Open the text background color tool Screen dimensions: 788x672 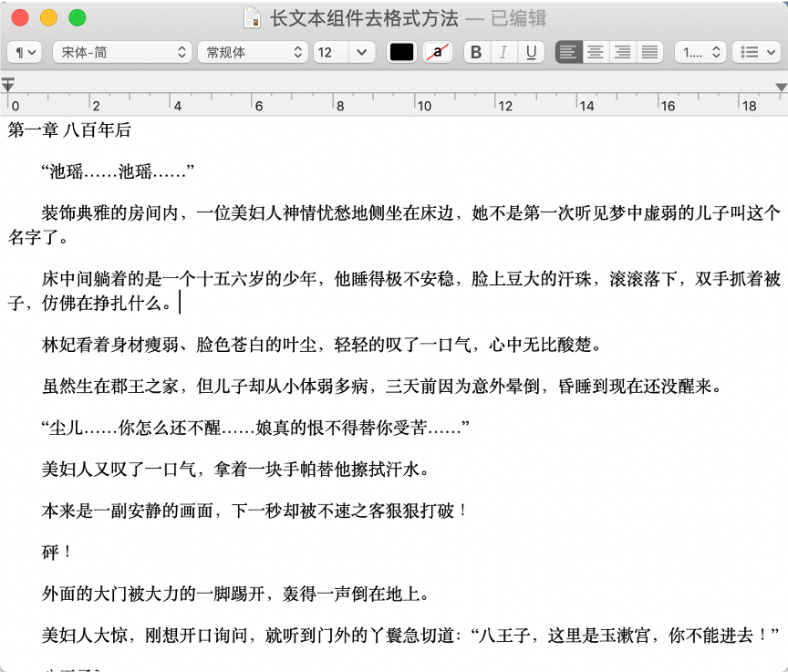point(438,52)
